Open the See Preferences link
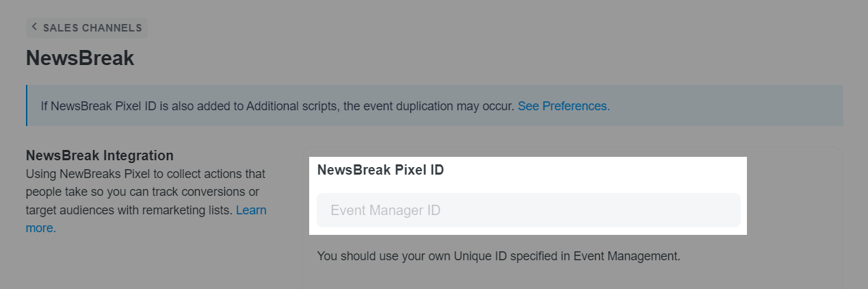 (x=564, y=106)
